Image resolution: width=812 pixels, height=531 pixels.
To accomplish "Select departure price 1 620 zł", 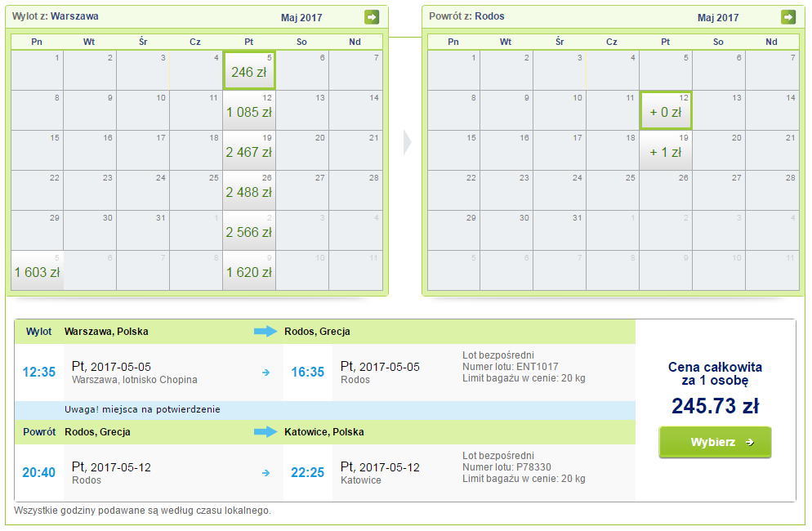I will pos(249,270).
